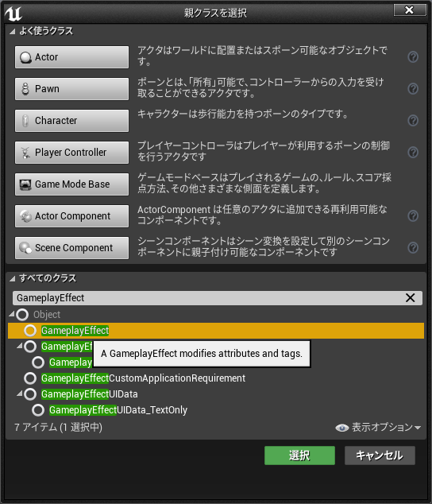Click the Unreal Engine logo icon
432x504 pixels.
pyautogui.click(x=13, y=14)
